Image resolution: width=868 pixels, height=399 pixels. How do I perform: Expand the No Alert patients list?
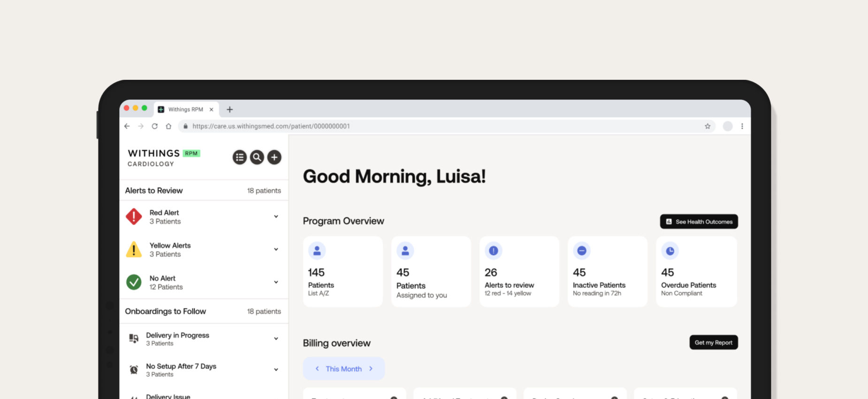click(276, 282)
